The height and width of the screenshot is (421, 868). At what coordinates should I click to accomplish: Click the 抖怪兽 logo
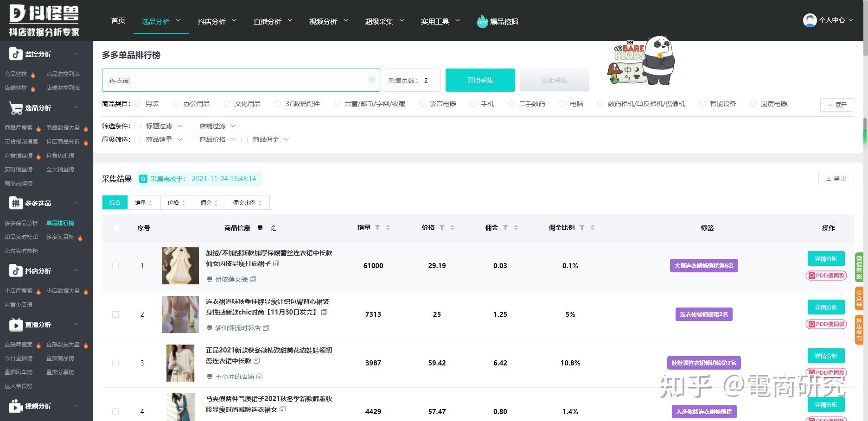(x=44, y=20)
